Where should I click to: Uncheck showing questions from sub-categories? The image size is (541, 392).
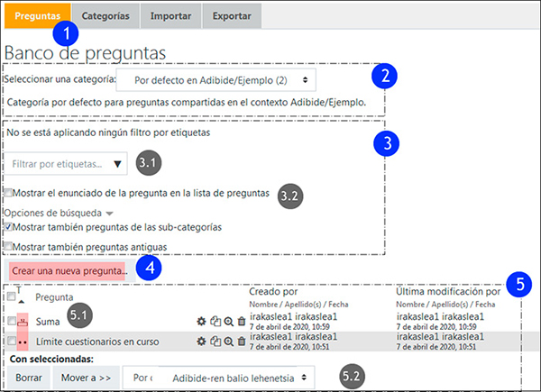pyautogui.click(x=9, y=227)
